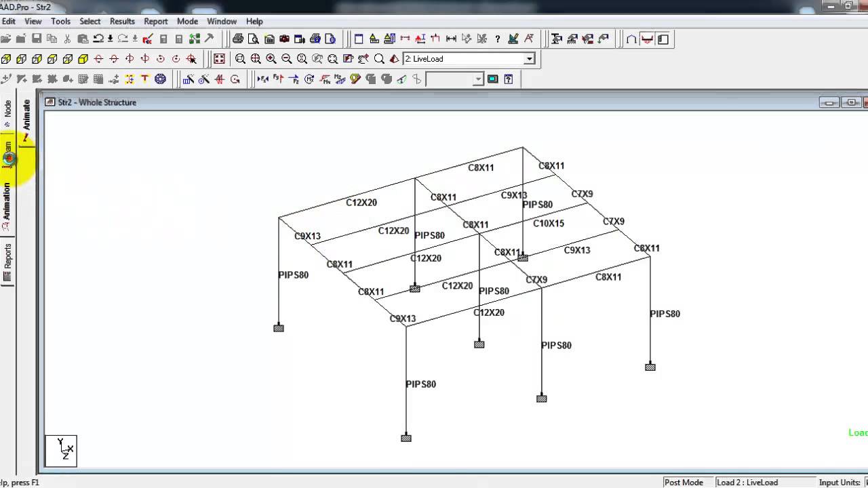Viewport: 868px width, 488px height.
Task: Click the camera Take Picture icon
Action: click(x=285, y=39)
